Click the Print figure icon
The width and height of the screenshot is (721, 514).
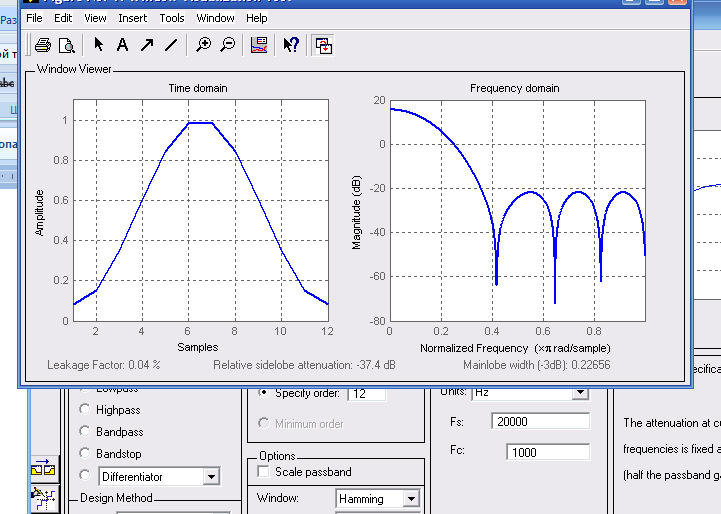[x=42, y=45]
